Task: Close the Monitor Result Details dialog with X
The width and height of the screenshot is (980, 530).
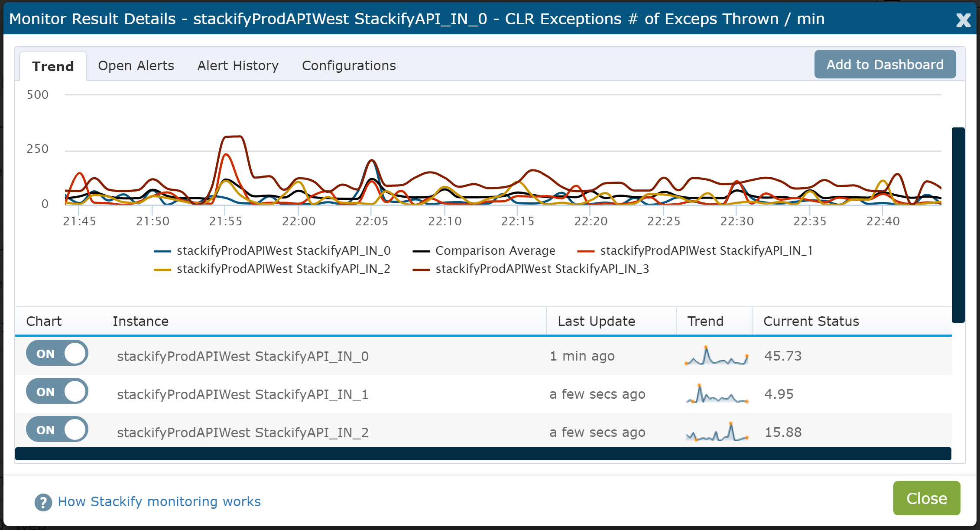Action: (x=963, y=20)
